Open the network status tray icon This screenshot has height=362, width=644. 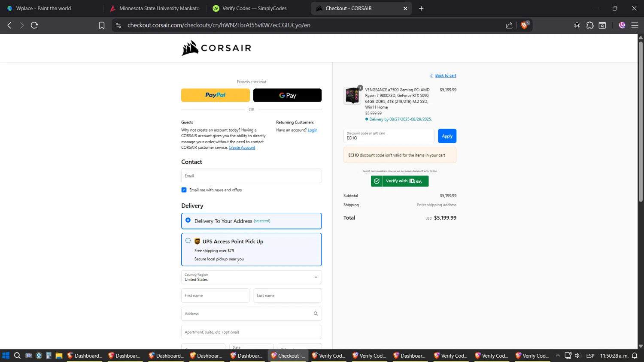coord(568,356)
